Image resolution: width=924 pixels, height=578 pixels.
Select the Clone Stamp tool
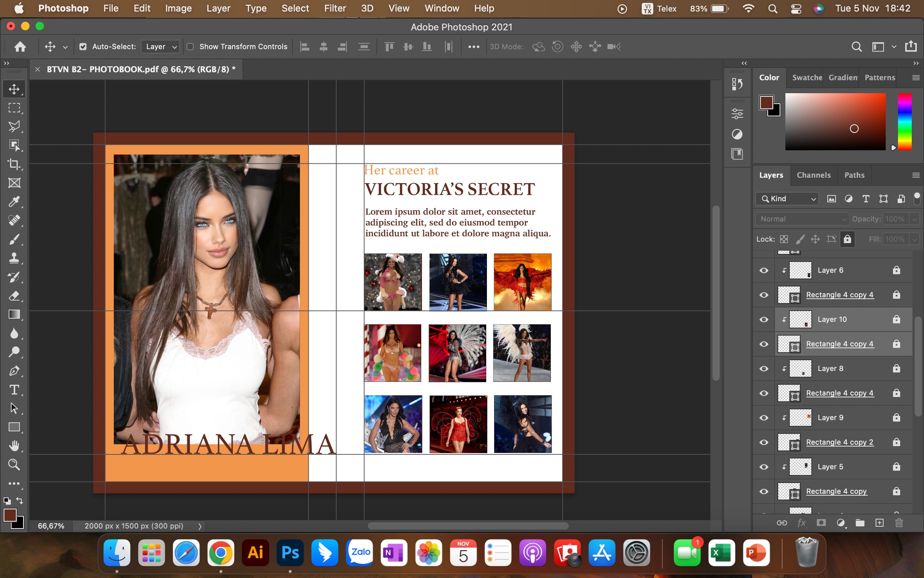tap(14, 258)
